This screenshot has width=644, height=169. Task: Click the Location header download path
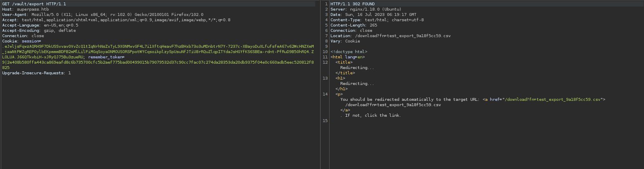pos(403,36)
